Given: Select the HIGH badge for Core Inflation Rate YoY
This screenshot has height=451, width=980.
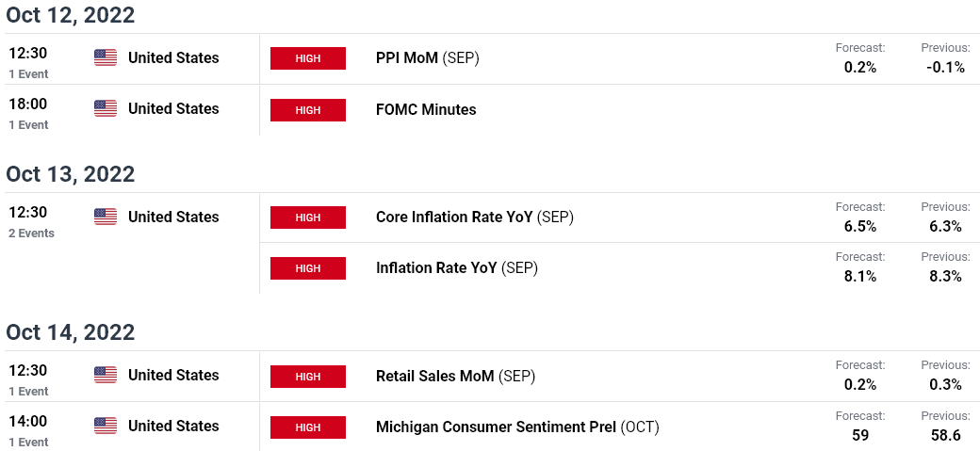Looking at the screenshot, I should 308,217.
